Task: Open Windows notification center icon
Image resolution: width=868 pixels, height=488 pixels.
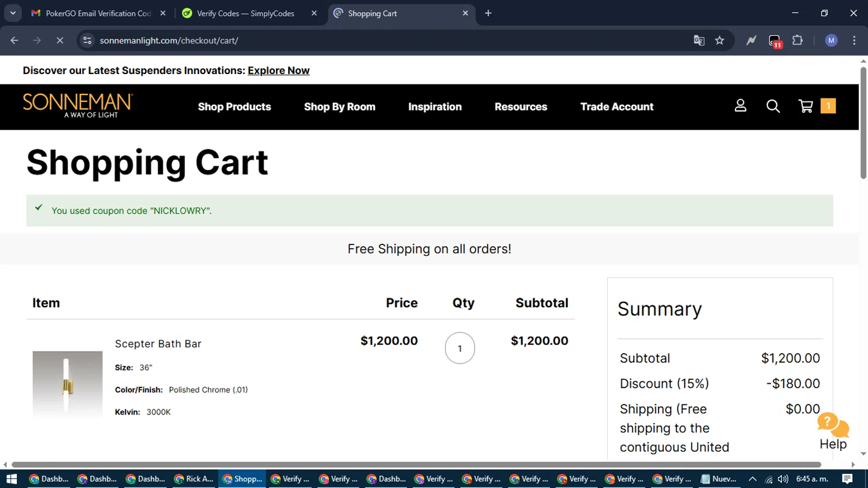Action: click(x=847, y=479)
